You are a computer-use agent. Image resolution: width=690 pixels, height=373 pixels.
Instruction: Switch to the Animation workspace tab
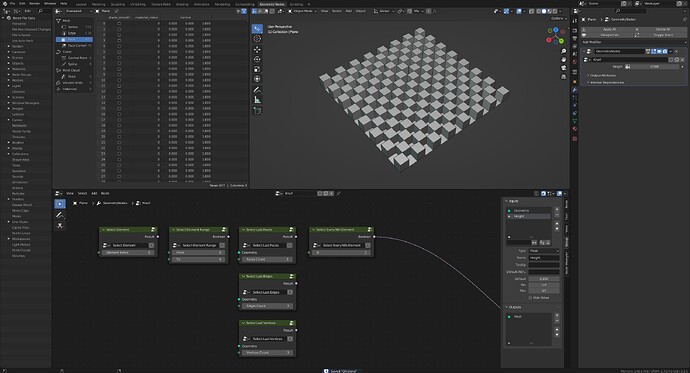point(202,4)
